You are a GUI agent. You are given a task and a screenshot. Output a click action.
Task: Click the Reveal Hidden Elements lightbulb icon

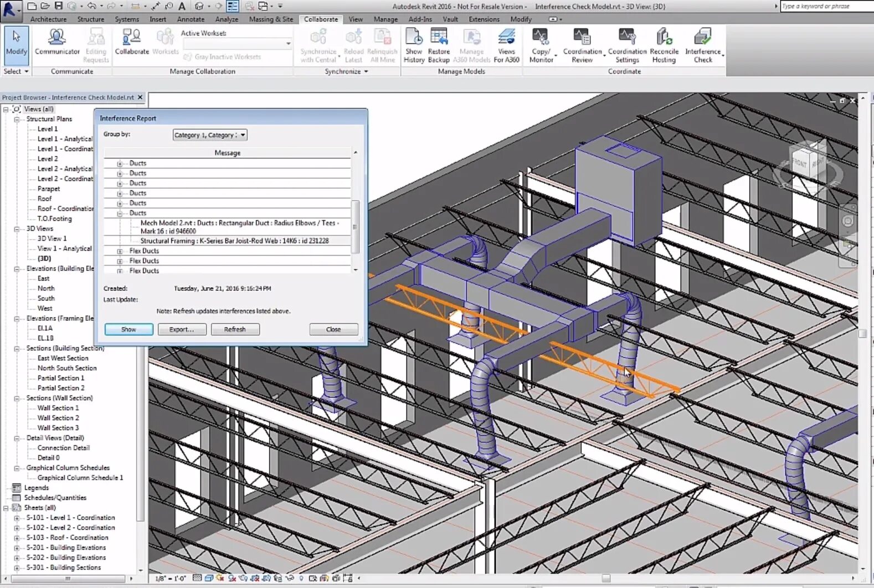pos(301,578)
